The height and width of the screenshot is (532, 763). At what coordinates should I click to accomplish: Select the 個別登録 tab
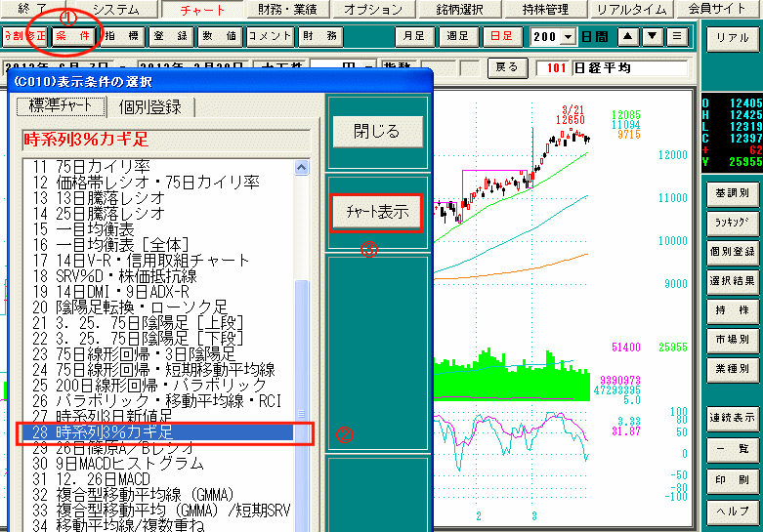click(x=150, y=107)
